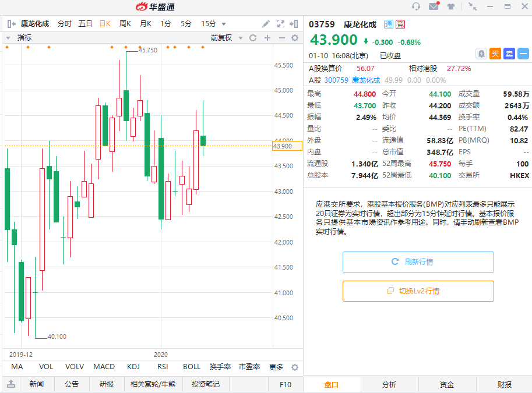Open indicator settings gear beside 更多
The width and height of the screenshot is (532, 393).
coord(295,367)
